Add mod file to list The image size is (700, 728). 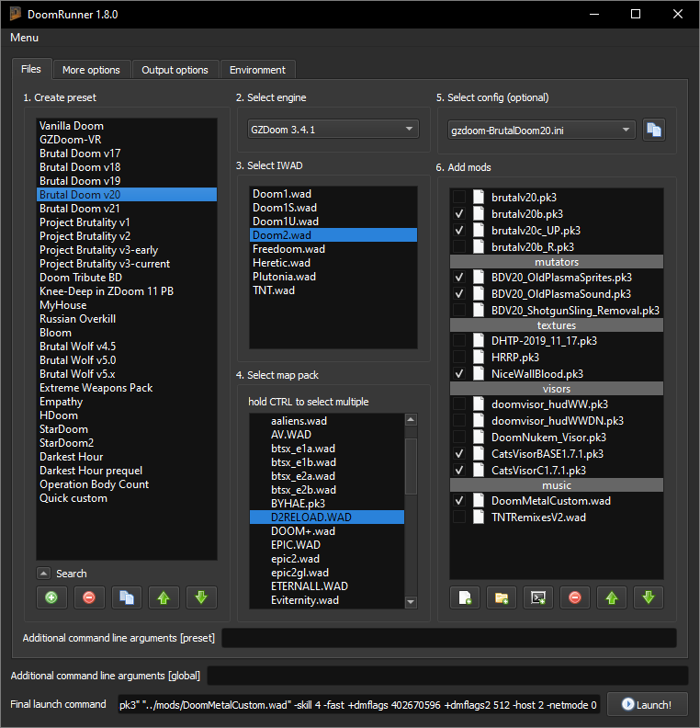click(x=465, y=597)
